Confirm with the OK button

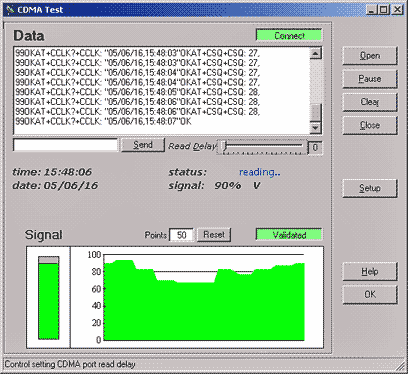point(370,294)
